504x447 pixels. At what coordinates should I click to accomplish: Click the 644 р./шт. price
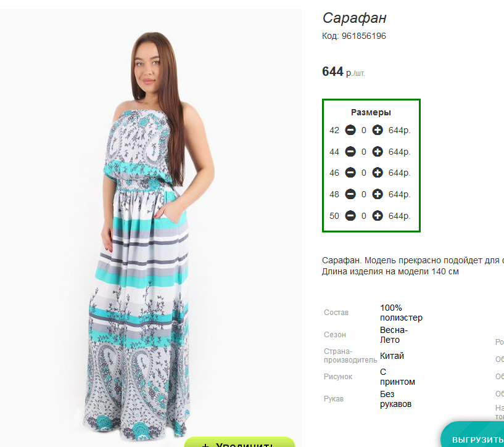(x=343, y=72)
